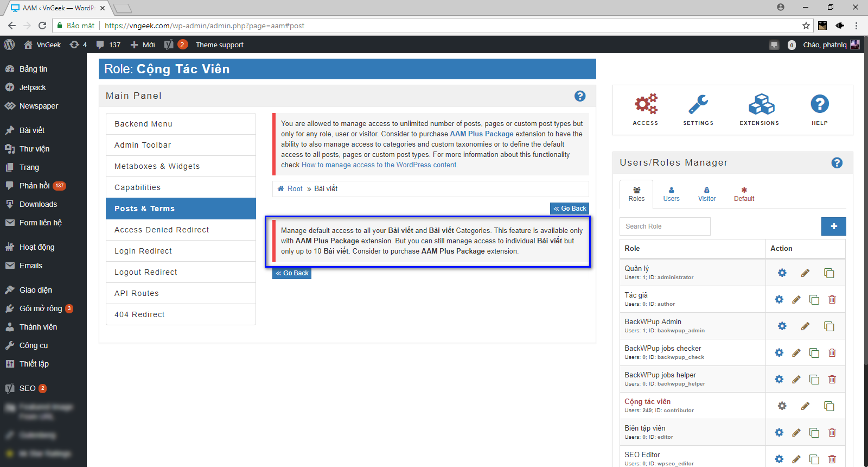Click Theme support in admin bar
This screenshot has width=868, height=467.
220,45
